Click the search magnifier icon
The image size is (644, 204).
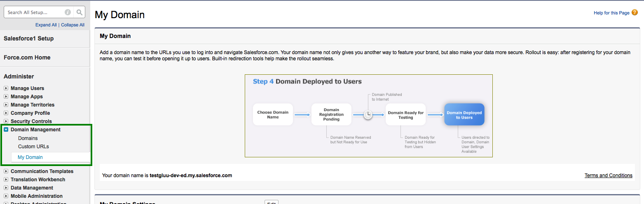pyautogui.click(x=80, y=12)
